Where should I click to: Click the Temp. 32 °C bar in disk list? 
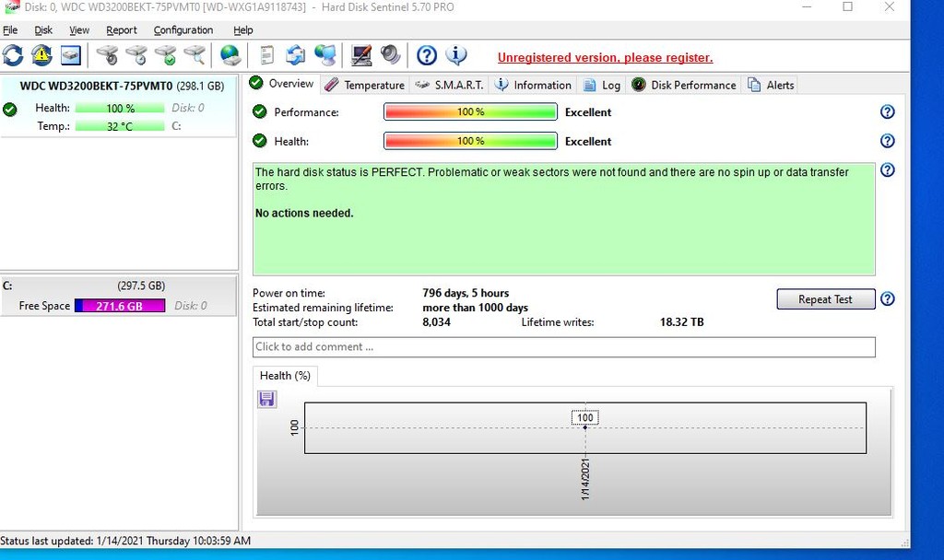pos(120,126)
